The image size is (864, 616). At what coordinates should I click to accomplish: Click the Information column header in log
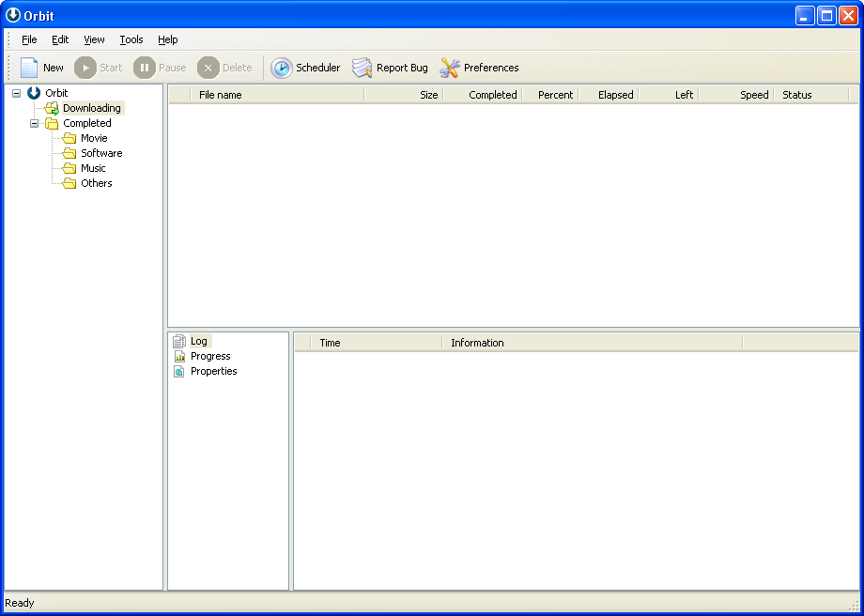[593, 343]
